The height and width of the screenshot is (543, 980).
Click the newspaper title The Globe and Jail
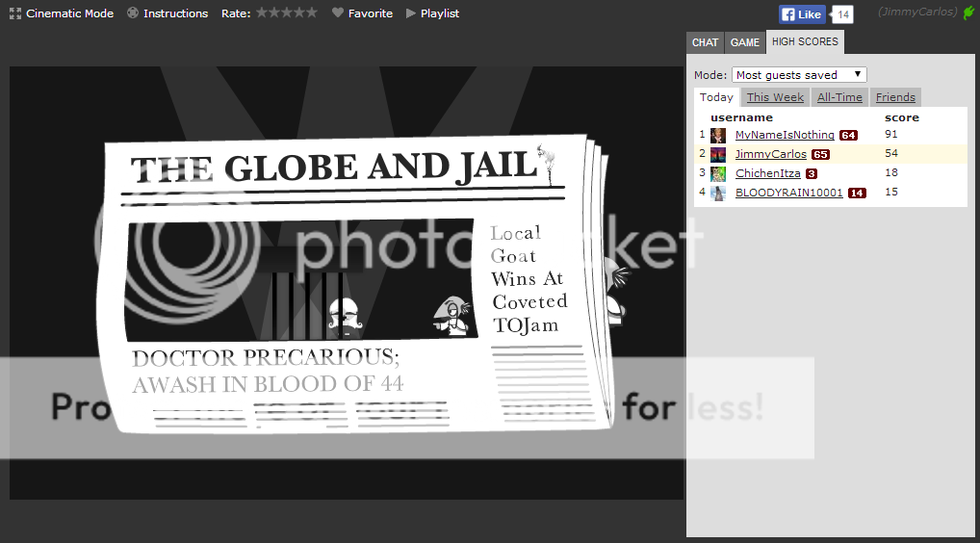(334, 168)
